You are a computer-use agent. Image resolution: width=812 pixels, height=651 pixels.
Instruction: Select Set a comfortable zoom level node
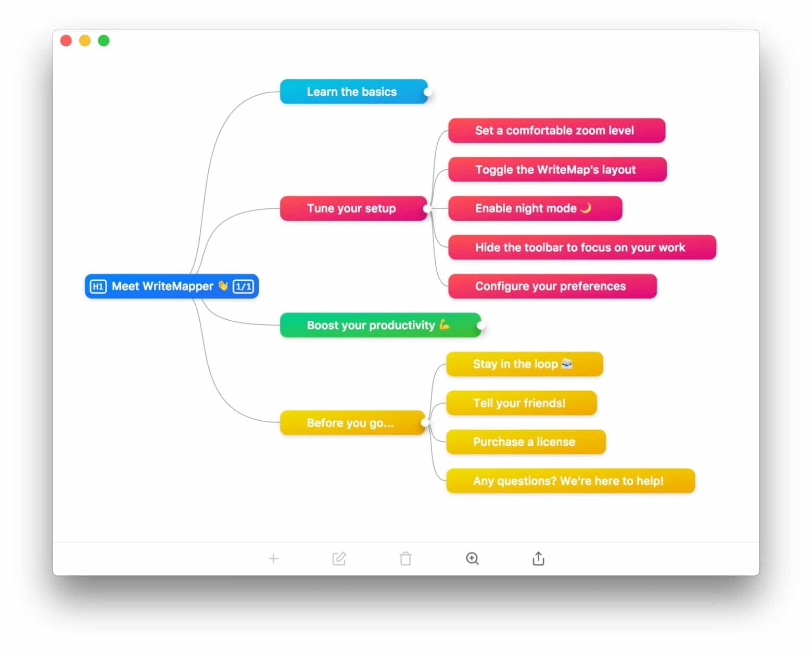pyautogui.click(x=556, y=131)
